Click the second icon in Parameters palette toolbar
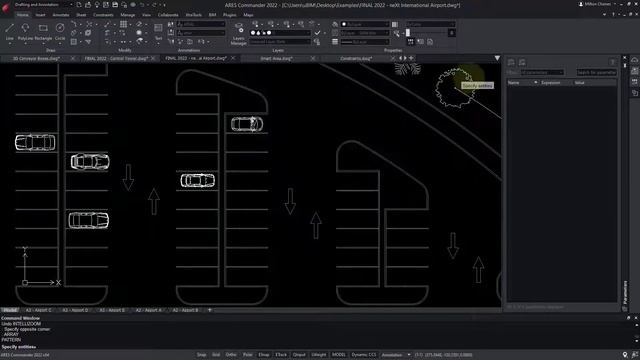640x360 pixels. [x=522, y=62]
